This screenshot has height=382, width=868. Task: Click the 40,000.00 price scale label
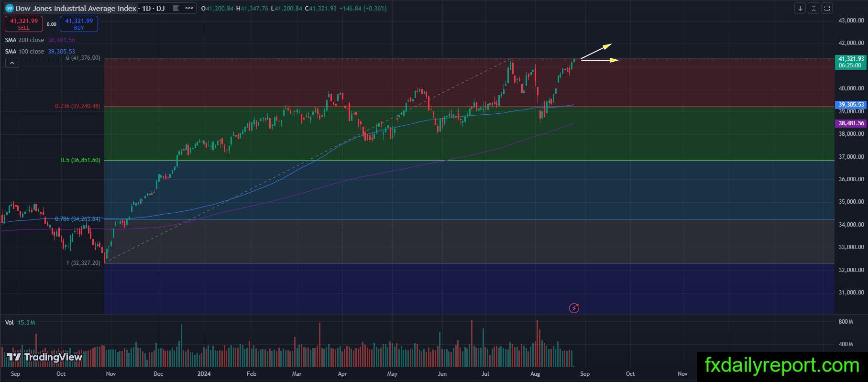(851, 88)
